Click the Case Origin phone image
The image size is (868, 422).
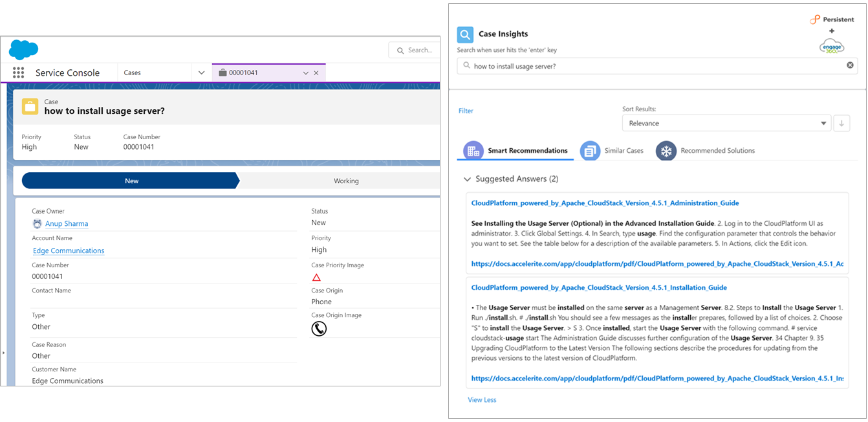click(x=319, y=329)
